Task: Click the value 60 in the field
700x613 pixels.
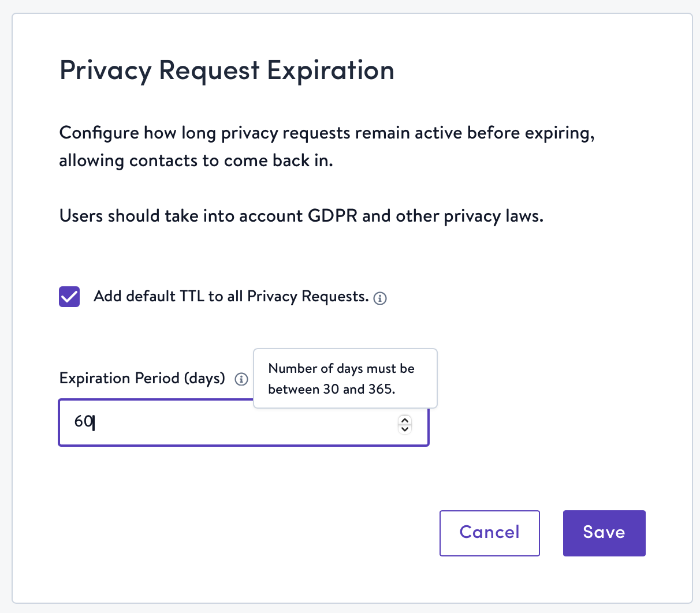Action: 83,422
